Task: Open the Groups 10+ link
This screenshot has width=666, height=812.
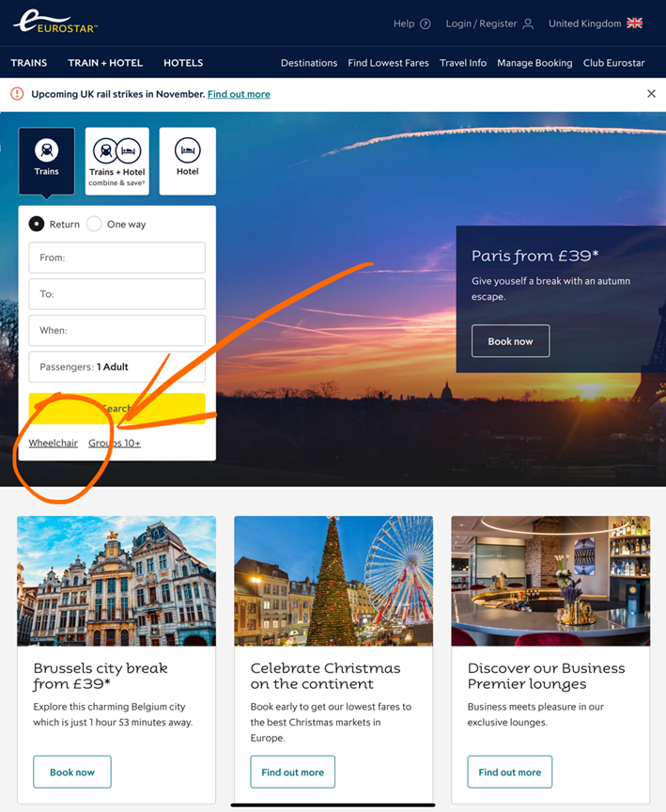Action: click(115, 444)
